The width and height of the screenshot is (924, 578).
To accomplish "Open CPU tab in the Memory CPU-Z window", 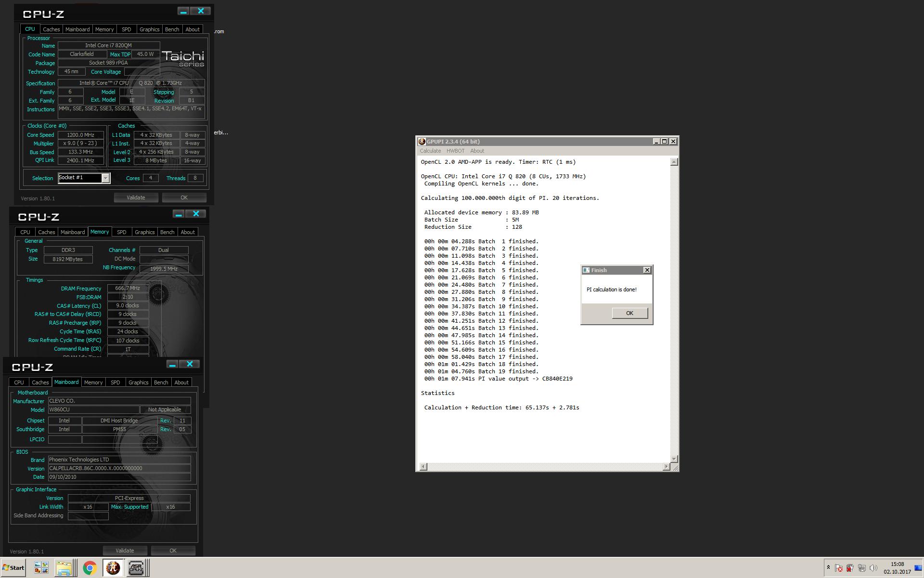I will click(25, 232).
